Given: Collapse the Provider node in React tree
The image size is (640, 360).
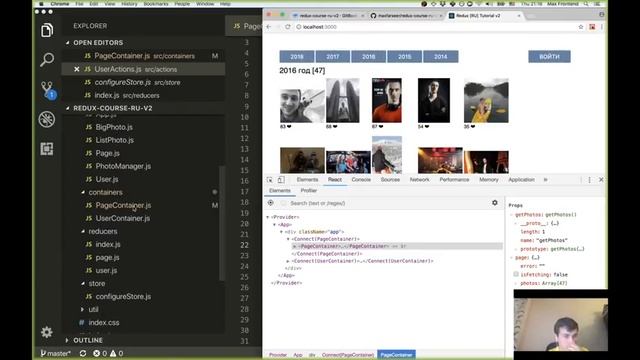Looking at the screenshot, I should (268, 217).
